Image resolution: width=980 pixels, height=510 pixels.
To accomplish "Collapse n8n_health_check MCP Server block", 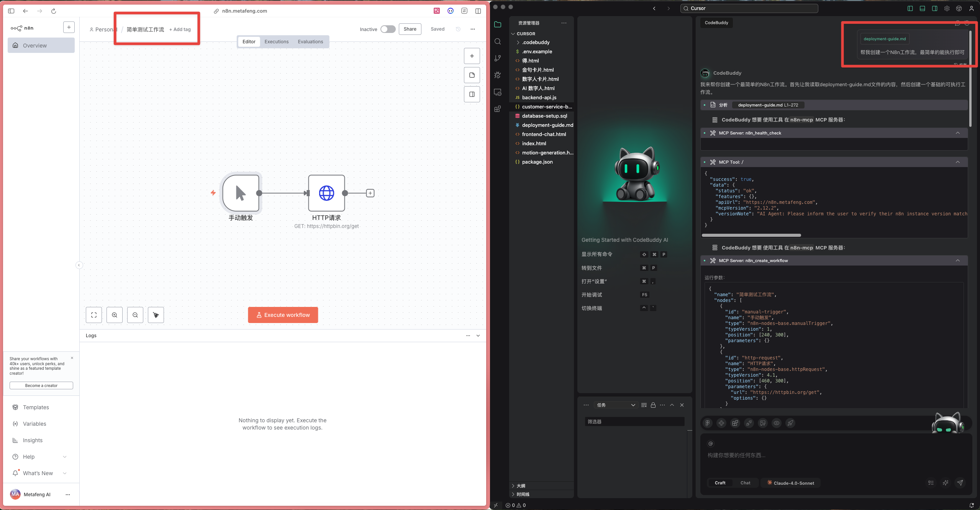I will [958, 133].
